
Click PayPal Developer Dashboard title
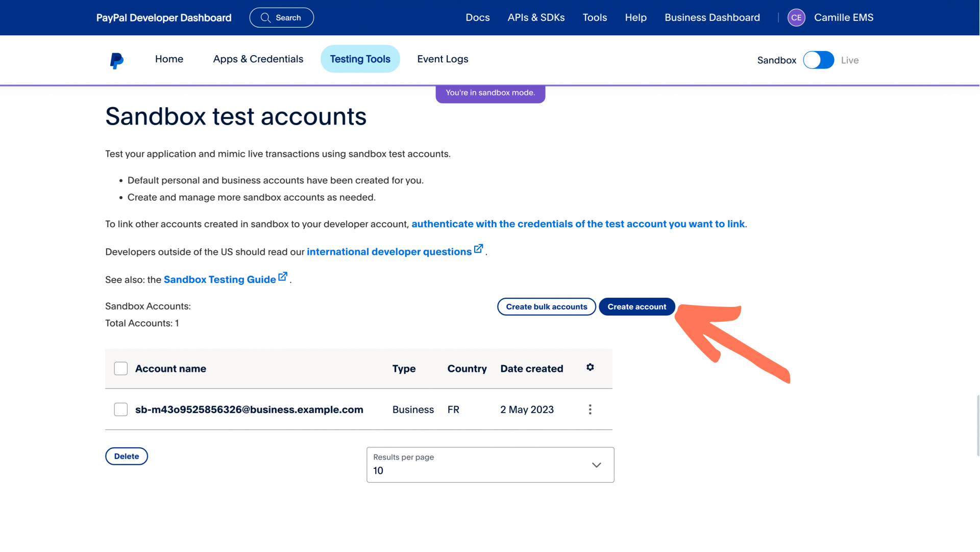click(164, 18)
